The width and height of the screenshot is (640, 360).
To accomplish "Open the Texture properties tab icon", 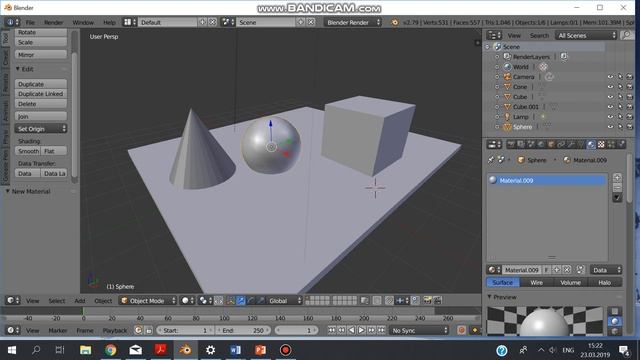I will coord(601,144).
